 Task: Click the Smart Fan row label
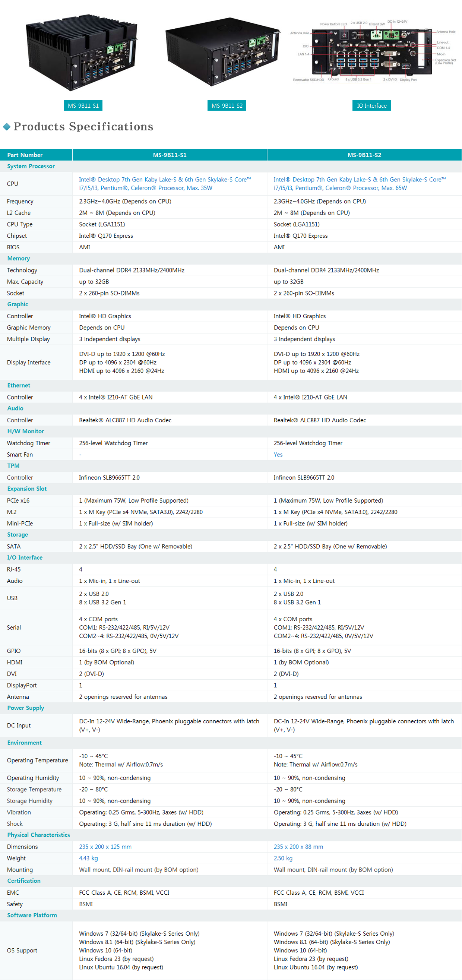pos(20,455)
